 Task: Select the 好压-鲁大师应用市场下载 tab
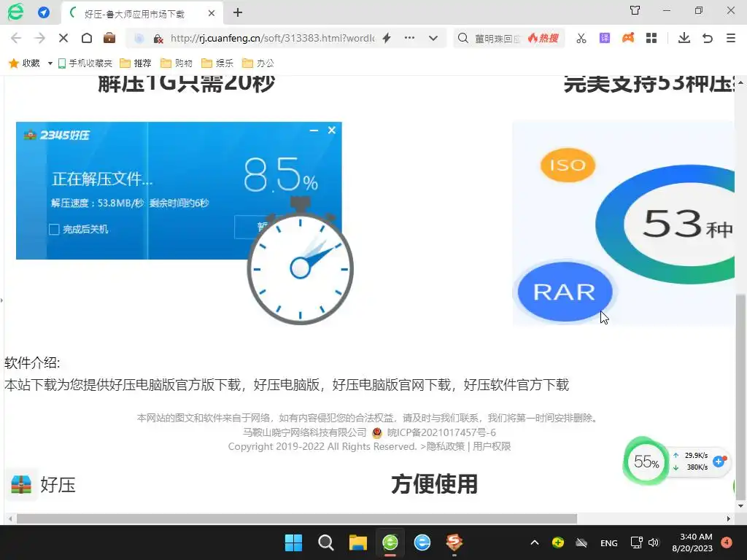(141, 13)
